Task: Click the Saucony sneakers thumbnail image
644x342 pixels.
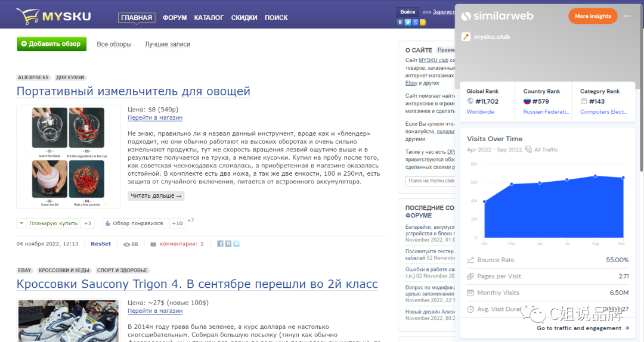Action: (x=68, y=320)
